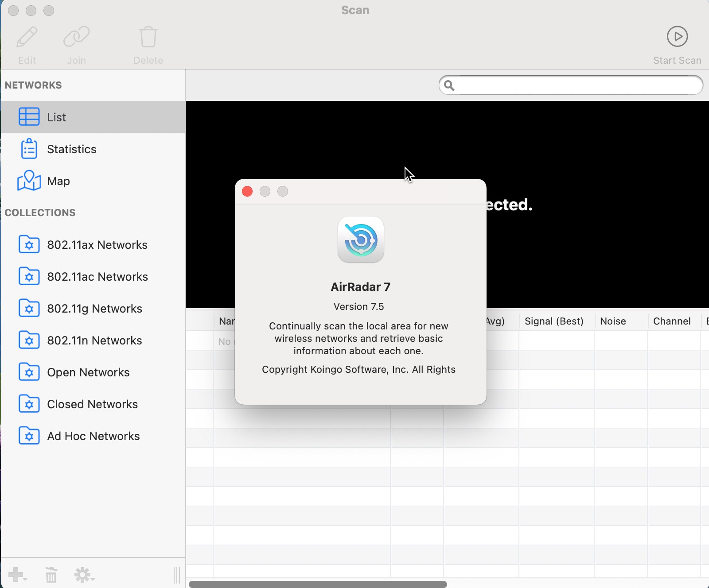
Task: Click the AirRadar 7 title text
Action: 361,287
